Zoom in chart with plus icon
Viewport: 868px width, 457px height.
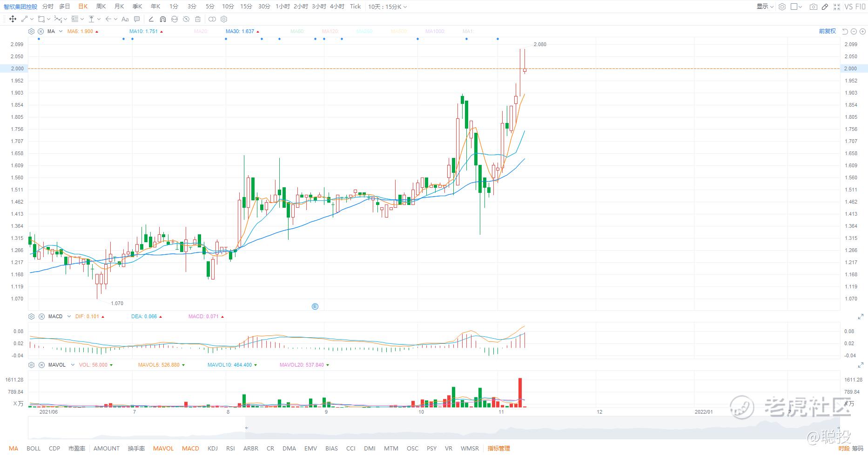(x=862, y=31)
